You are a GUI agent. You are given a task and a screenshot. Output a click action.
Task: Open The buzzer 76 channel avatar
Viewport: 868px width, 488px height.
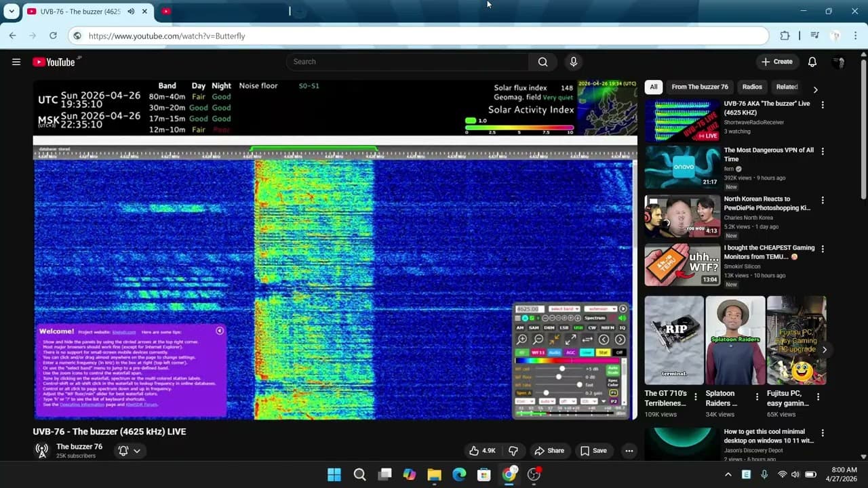[42, 450]
